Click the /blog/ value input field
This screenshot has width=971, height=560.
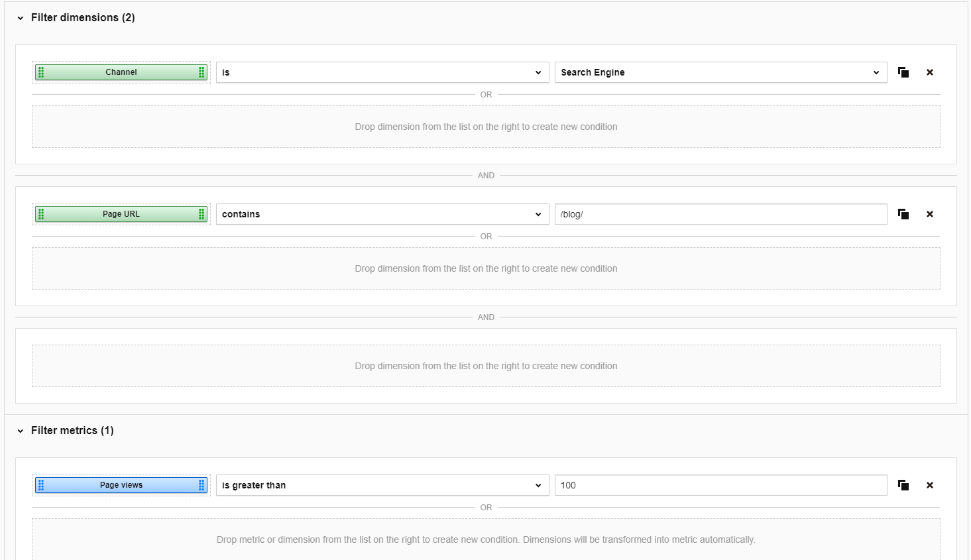pyautogui.click(x=720, y=214)
